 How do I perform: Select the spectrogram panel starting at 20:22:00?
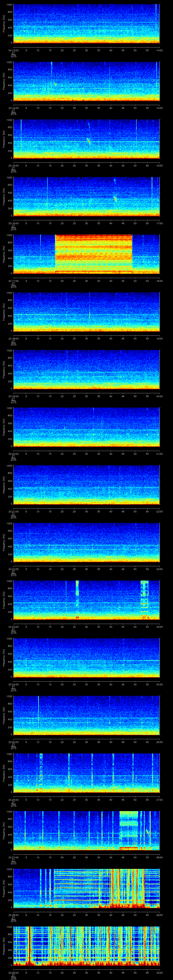click(x=87, y=543)
